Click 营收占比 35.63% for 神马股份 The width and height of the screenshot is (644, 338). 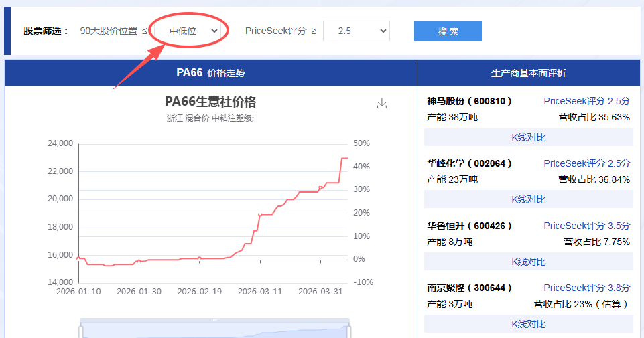(594, 117)
